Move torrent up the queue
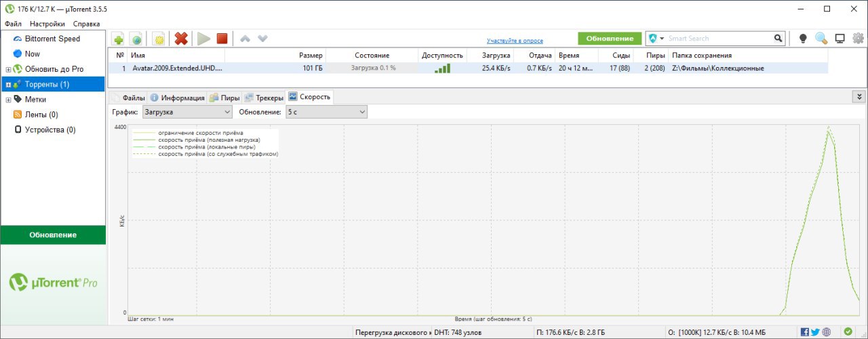The height and width of the screenshot is (339, 868). click(x=245, y=39)
